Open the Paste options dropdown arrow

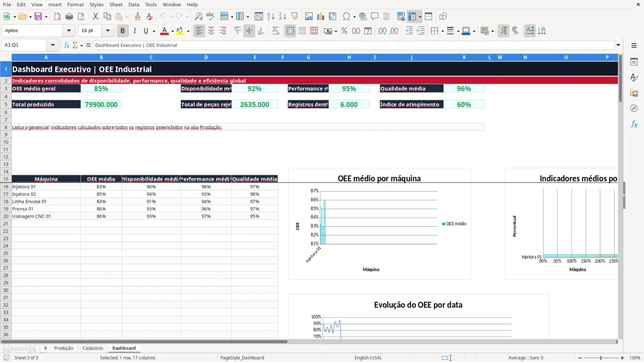tap(127, 17)
